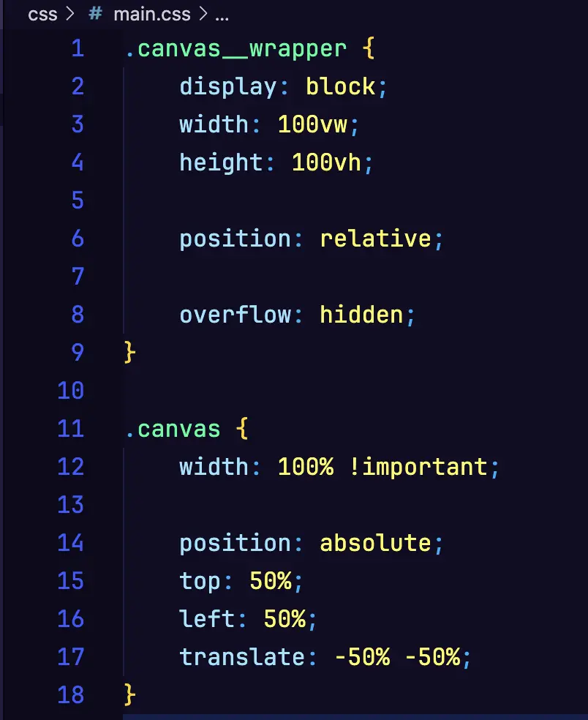Click the CSS hash file icon in breadcrumb

click(96, 15)
